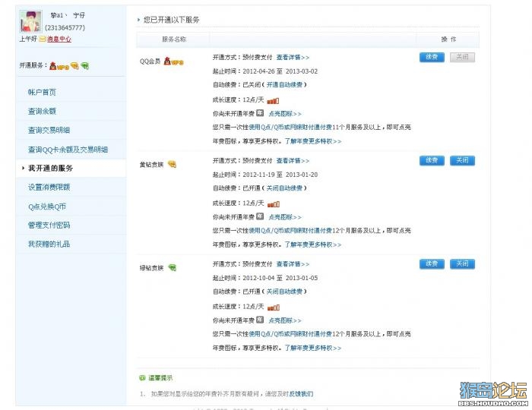Click date range 2012-04-26 至 2013-03-02
Viewport: 532px width, 410px height.
coord(280,71)
